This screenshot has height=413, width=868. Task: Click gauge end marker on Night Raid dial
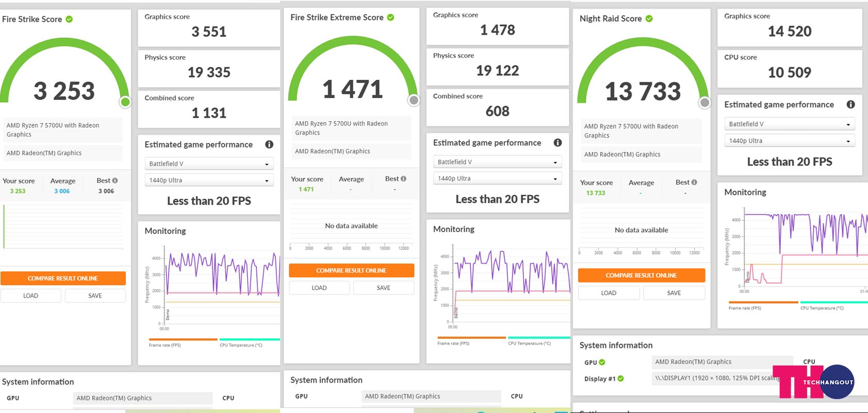click(x=705, y=103)
